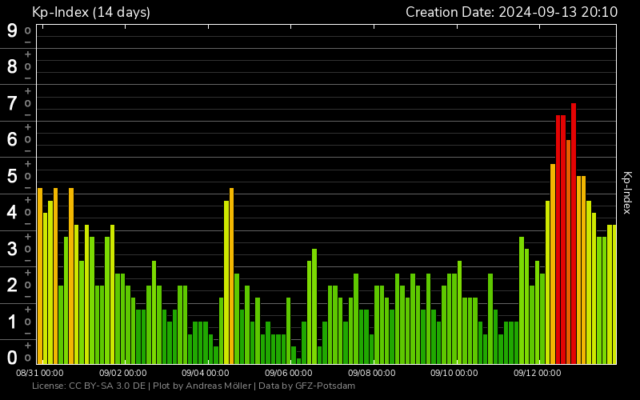Click the "License: CC BY-SA 3.0 DE" text

tap(88, 385)
